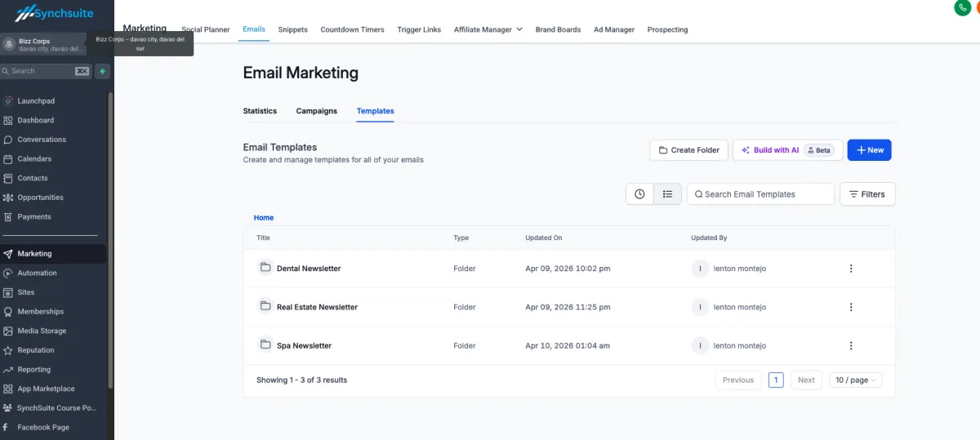The image size is (980, 440).
Task: Click the Home breadcrumb link
Action: click(263, 218)
